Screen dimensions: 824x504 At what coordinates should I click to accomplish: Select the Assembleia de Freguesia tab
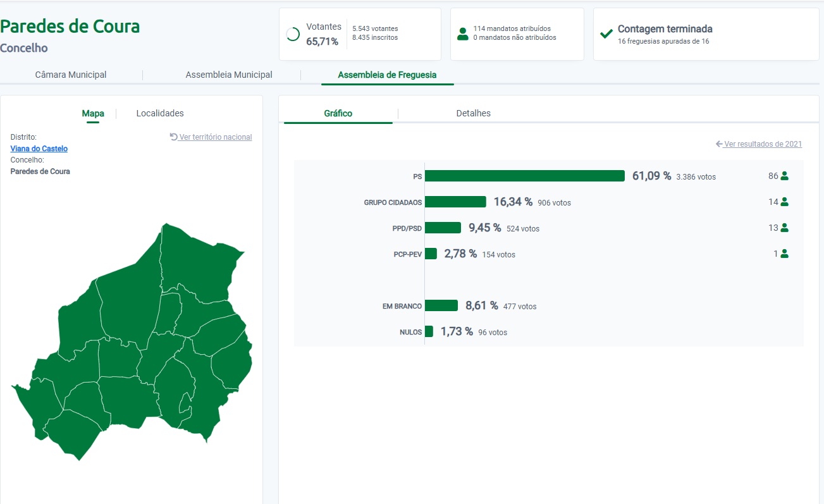pos(387,75)
